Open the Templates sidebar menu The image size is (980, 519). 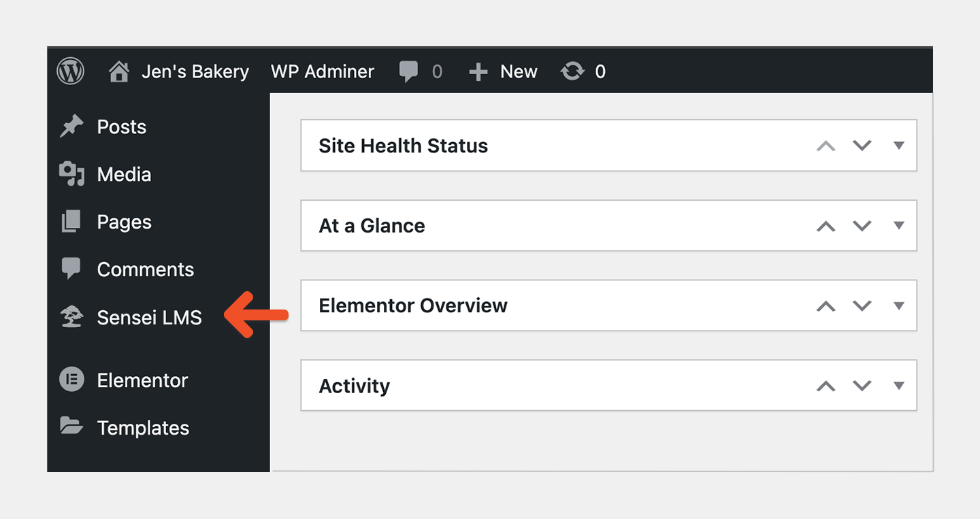point(144,428)
